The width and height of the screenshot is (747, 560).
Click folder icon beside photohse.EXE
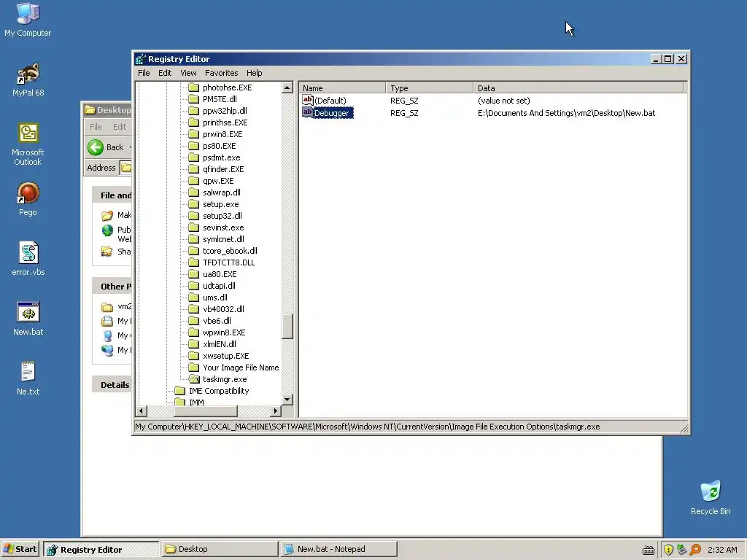(x=193, y=87)
